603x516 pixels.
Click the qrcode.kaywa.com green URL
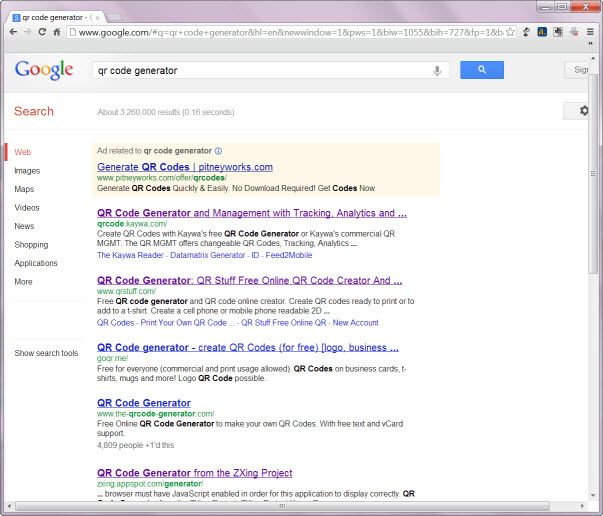(132, 224)
